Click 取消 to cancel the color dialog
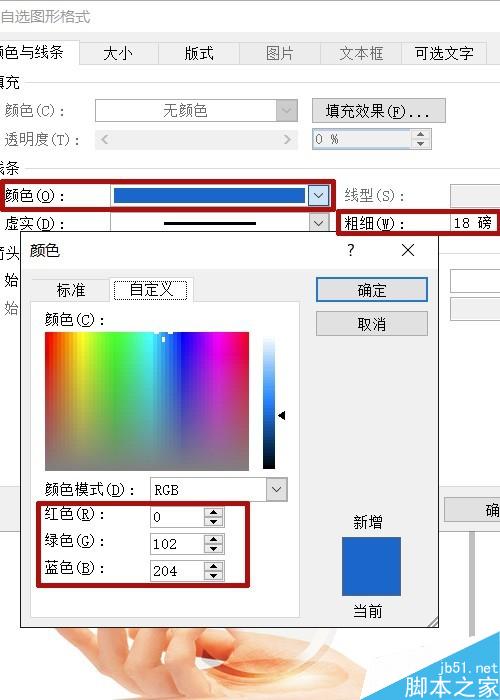 371,324
